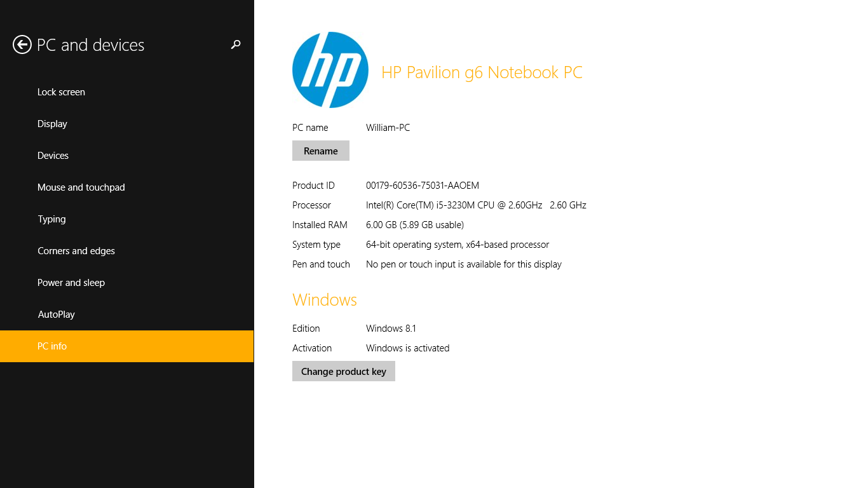868x488 pixels.
Task: Open the AutoPlay settings
Action: tap(56, 315)
